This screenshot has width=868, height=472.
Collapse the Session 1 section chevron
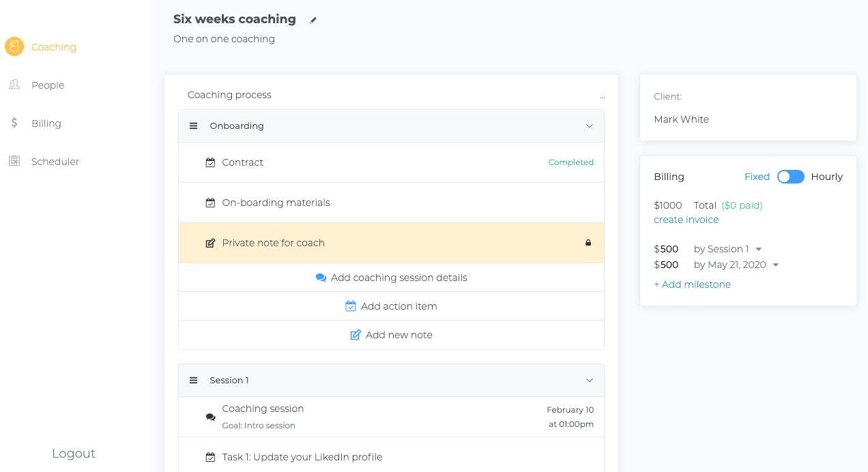click(590, 381)
